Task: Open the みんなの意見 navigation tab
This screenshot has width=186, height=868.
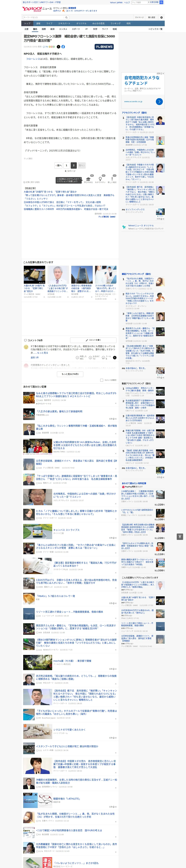Action: pos(99,24)
